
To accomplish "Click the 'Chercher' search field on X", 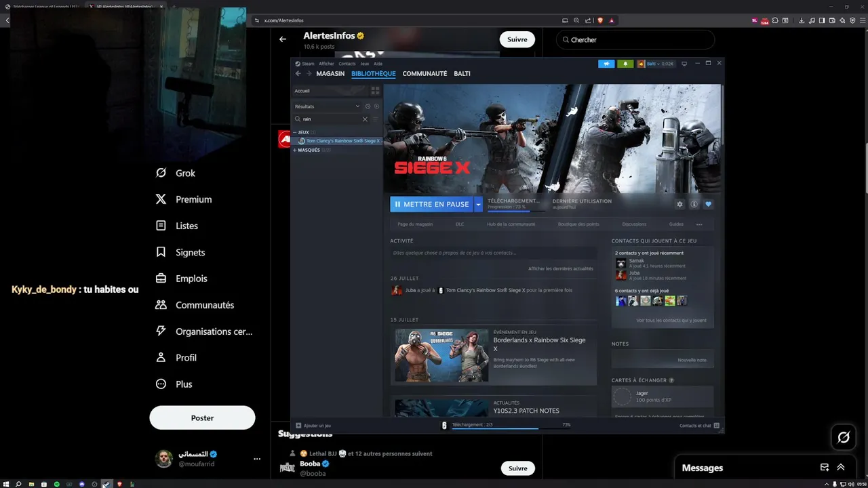I will (635, 40).
